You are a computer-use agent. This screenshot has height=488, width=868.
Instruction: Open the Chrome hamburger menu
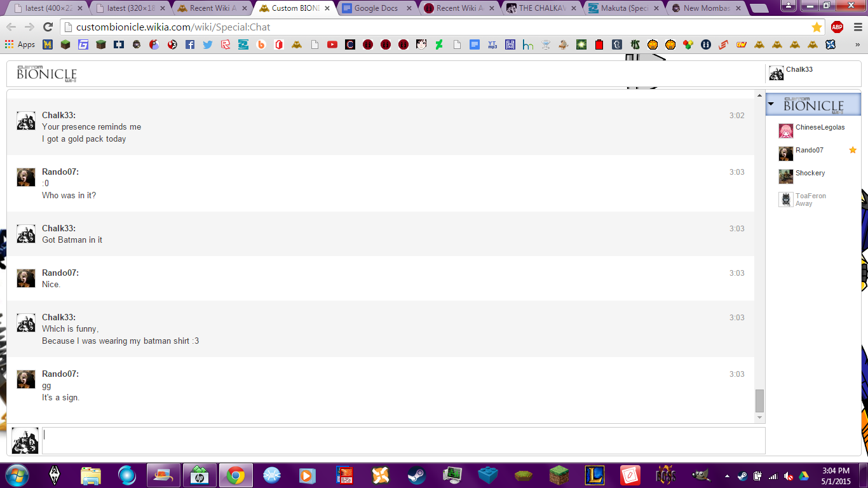pyautogui.click(x=858, y=27)
